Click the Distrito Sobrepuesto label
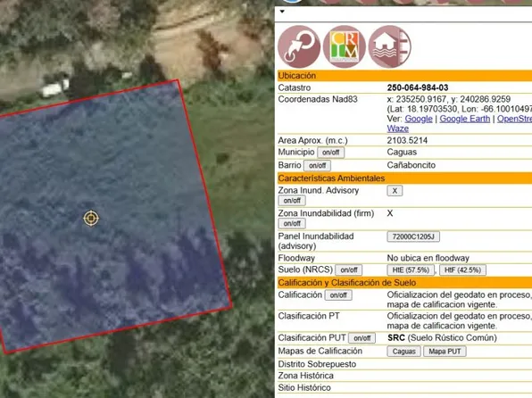 coord(317,364)
